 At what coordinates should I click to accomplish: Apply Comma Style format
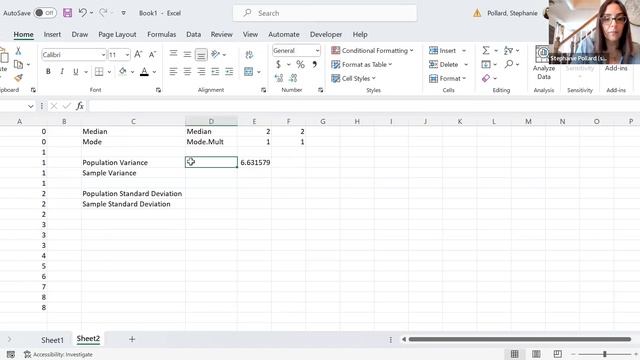point(315,64)
